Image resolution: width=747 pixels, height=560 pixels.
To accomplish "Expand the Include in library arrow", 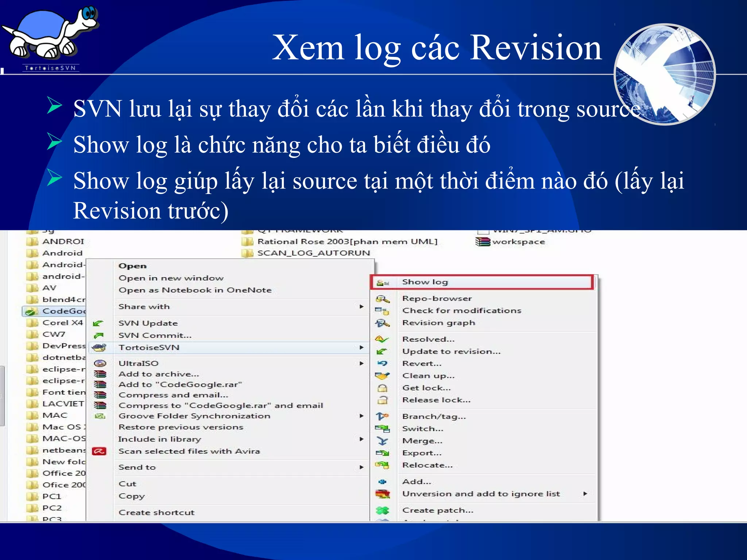I will 361,439.
